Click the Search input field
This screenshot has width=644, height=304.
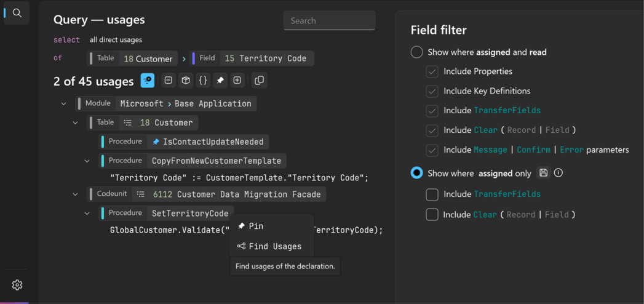[330, 20]
